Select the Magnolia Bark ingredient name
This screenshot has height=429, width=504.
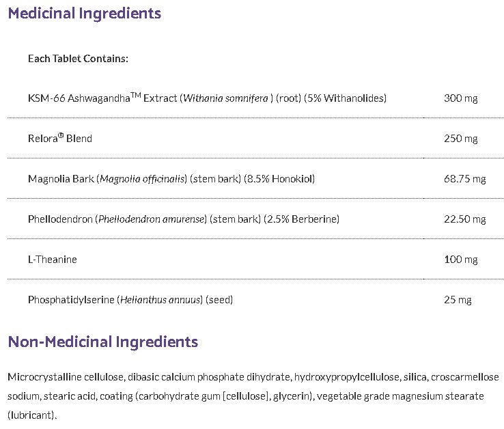[61, 179]
